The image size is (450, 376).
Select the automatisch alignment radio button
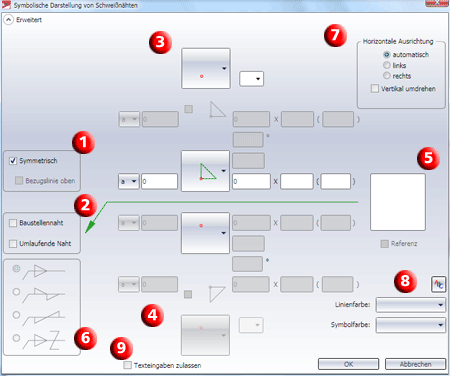(387, 54)
